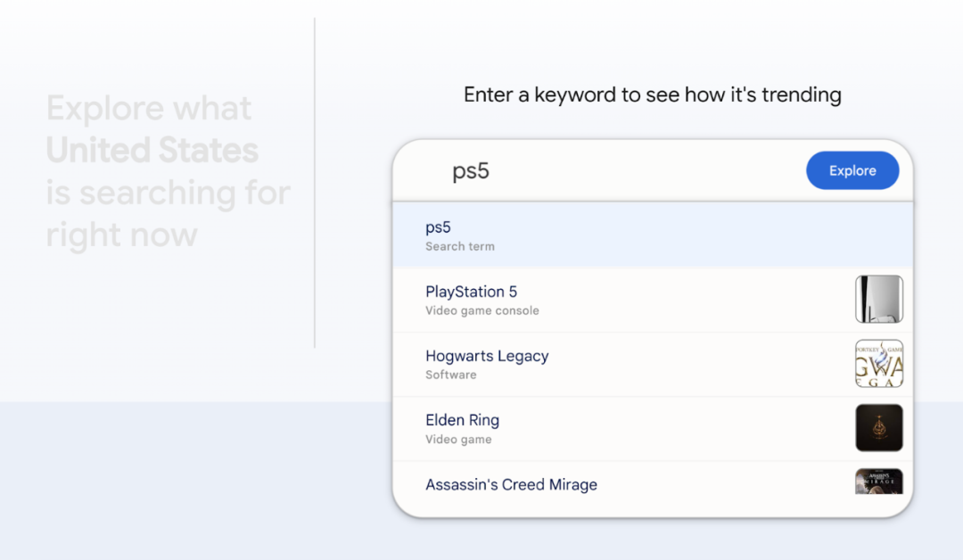Click the 'Explore what' faded text

coord(149,109)
